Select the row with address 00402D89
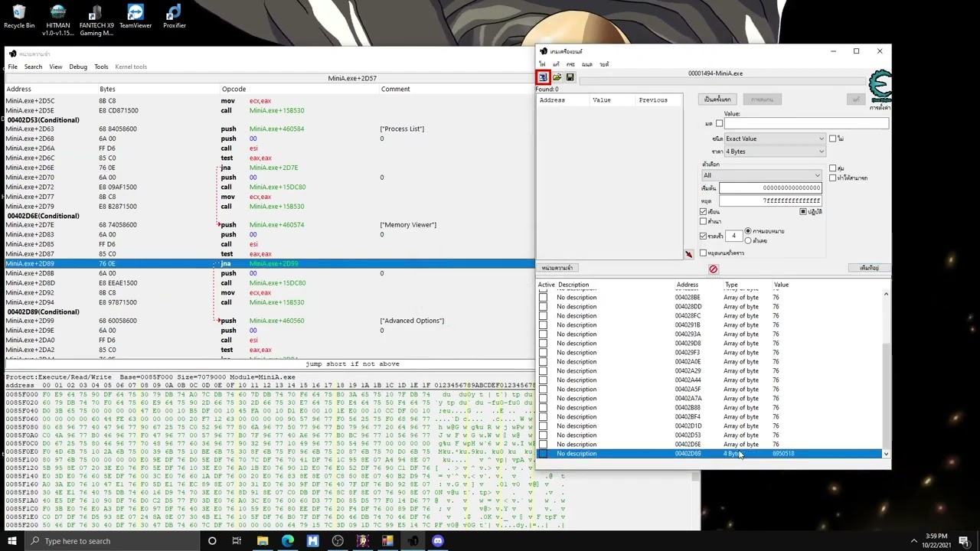980x551 pixels. pyautogui.click(x=710, y=454)
